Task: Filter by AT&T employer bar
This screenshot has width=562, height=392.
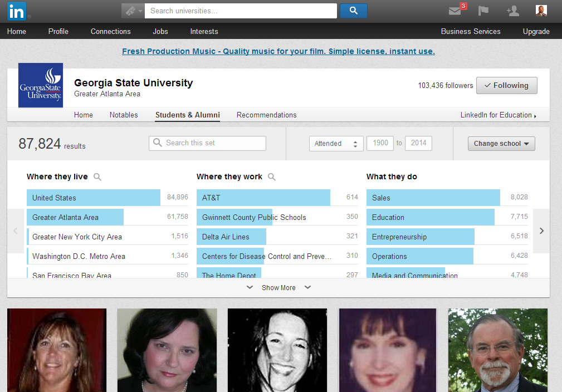Action: coord(277,198)
